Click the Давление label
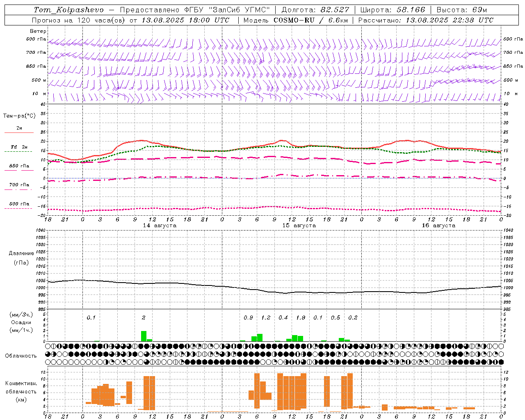525x420 pixels. (x=21, y=253)
